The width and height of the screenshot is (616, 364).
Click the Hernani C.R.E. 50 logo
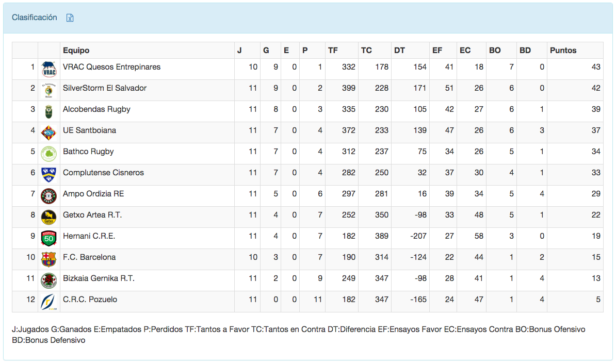pos(48,237)
